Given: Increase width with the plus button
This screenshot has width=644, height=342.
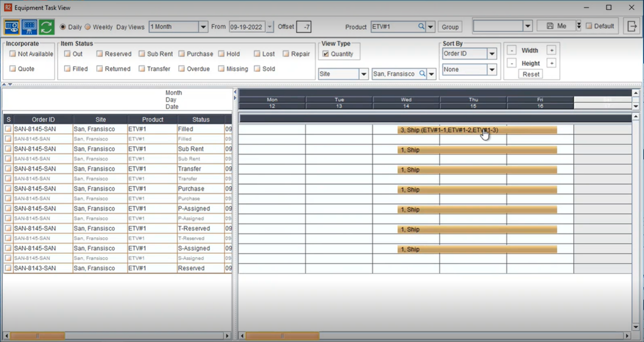Looking at the screenshot, I should tap(551, 50).
